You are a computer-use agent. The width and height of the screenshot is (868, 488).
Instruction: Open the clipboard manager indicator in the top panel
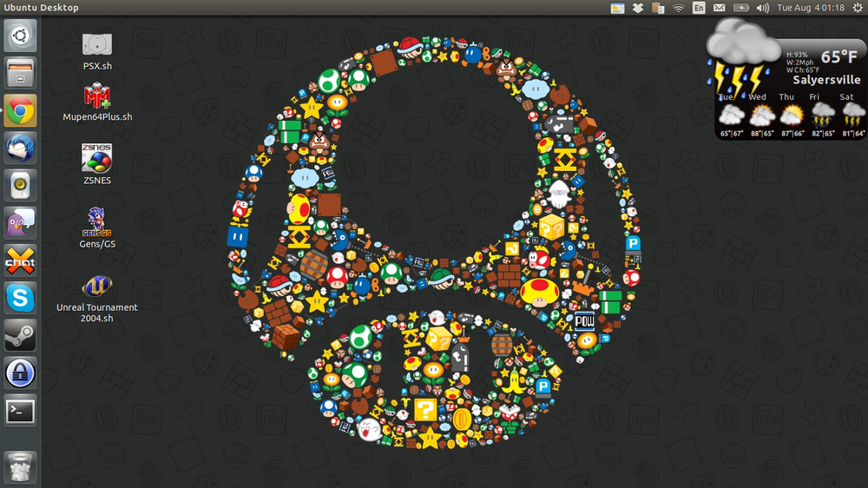tap(658, 8)
